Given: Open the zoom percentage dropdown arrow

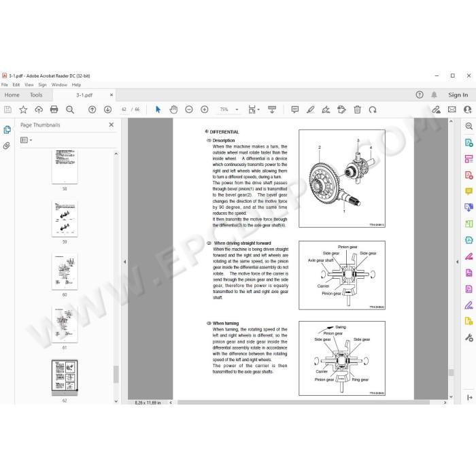Looking at the screenshot, I should pos(237,109).
